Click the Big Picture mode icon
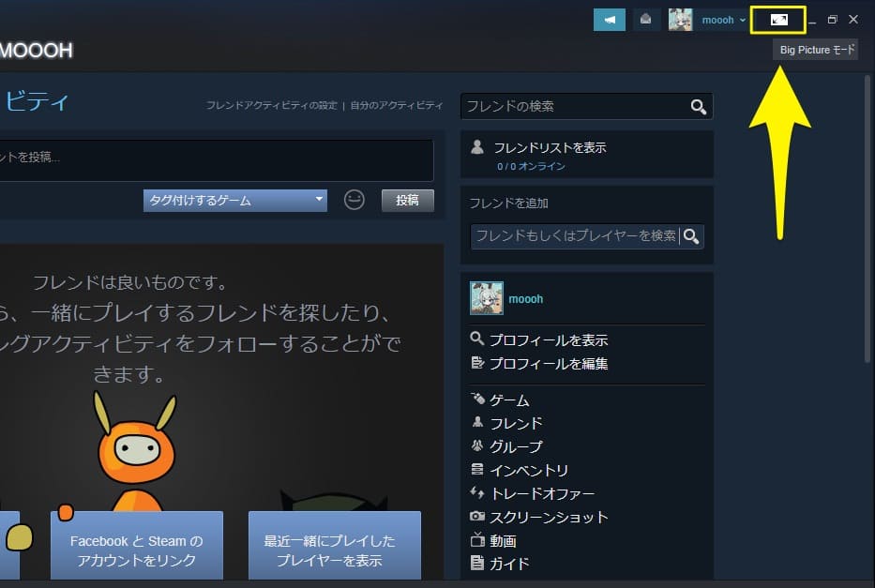The width and height of the screenshot is (875, 588). pos(778,20)
